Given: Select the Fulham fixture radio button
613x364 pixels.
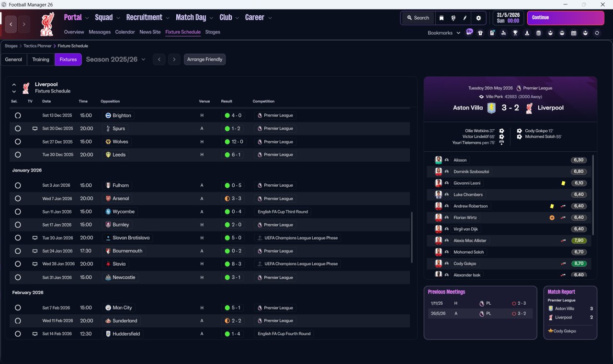Looking at the screenshot, I should 18,185.
